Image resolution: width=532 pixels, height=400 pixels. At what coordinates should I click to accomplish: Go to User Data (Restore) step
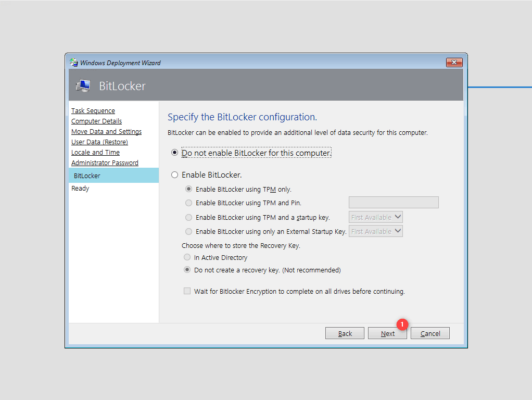[99, 142]
